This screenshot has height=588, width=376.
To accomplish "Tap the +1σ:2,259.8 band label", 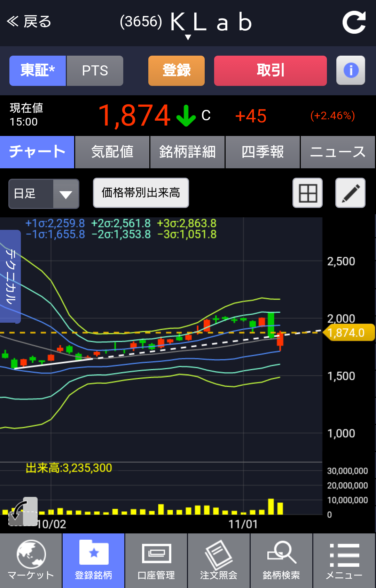I will [x=55, y=223].
